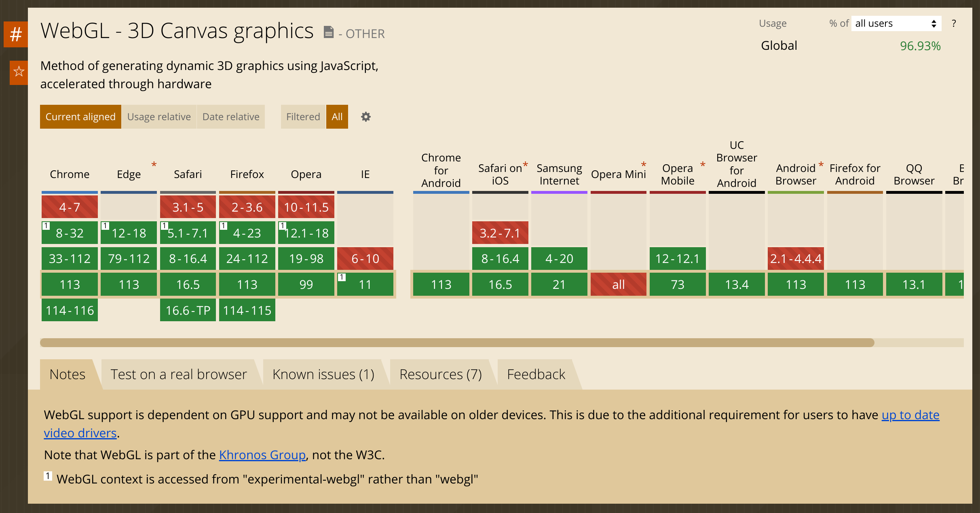The width and height of the screenshot is (980, 513).
Task: Click Opera 99 current version cell
Action: (x=306, y=284)
